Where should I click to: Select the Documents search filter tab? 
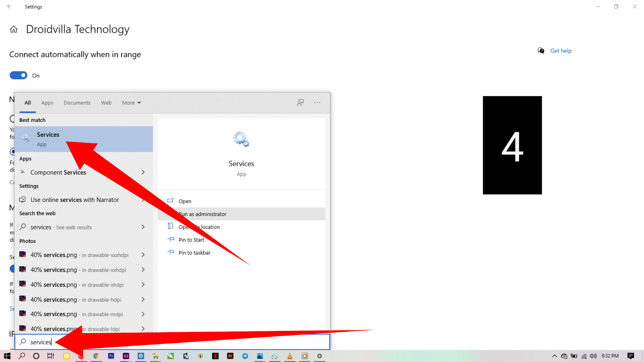point(77,102)
